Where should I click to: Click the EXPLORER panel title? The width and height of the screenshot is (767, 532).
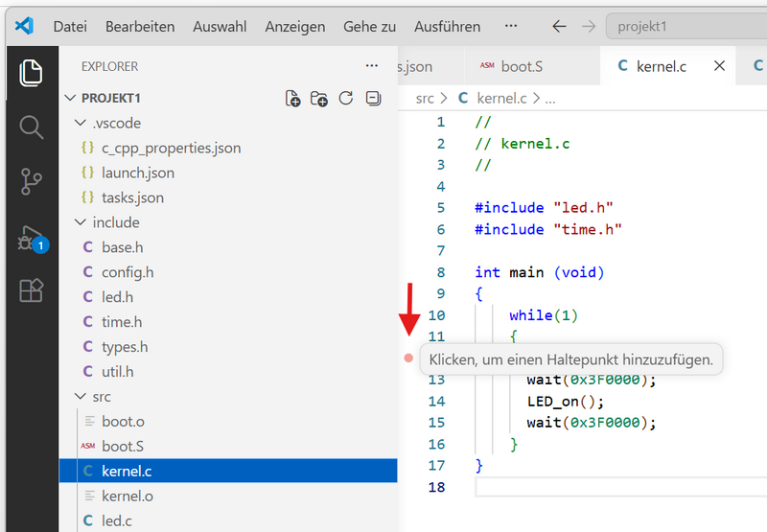109,66
